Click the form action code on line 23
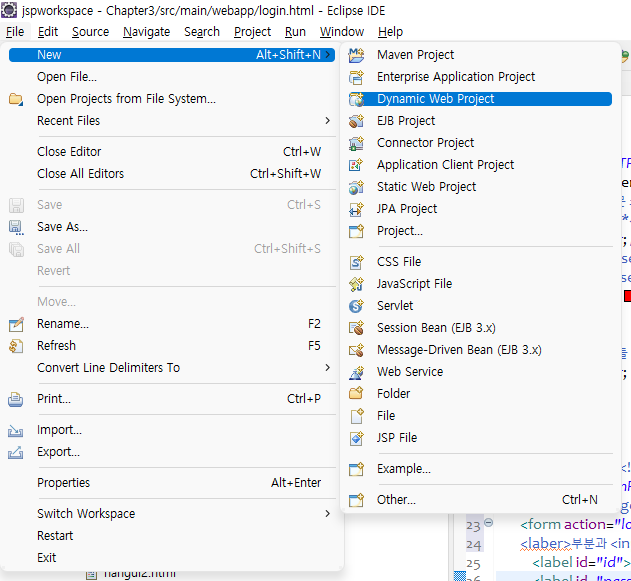631x581 pixels. (575, 525)
